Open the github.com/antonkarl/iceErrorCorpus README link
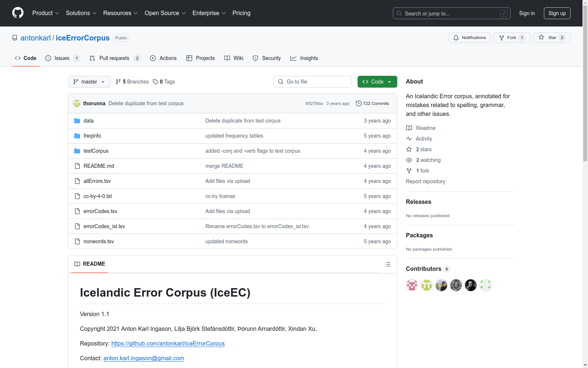The image size is (588, 368). 168,343
